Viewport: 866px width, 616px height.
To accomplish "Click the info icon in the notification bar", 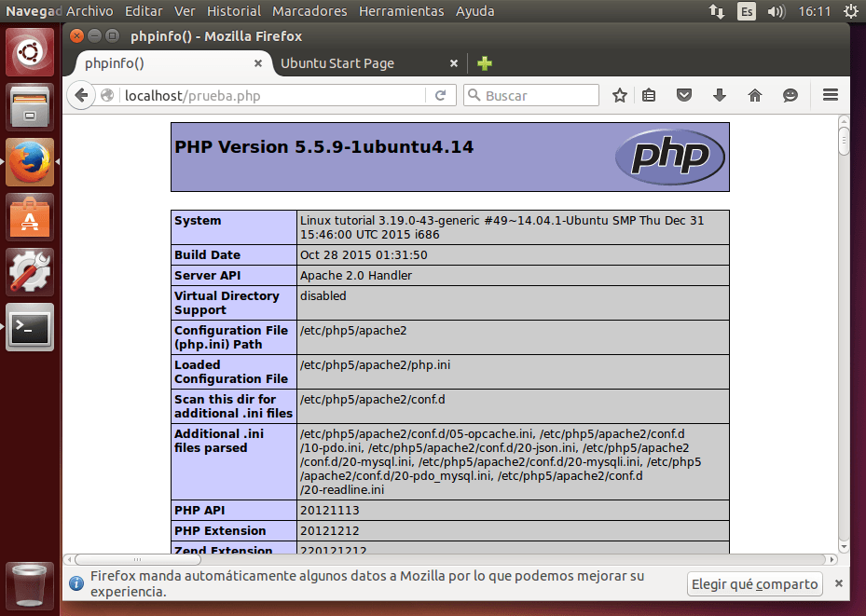I will tap(76, 583).
